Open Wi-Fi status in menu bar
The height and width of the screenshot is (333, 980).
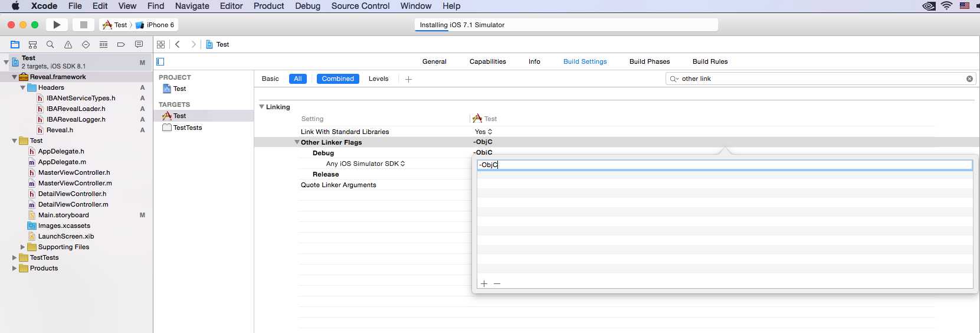[x=947, y=6]
